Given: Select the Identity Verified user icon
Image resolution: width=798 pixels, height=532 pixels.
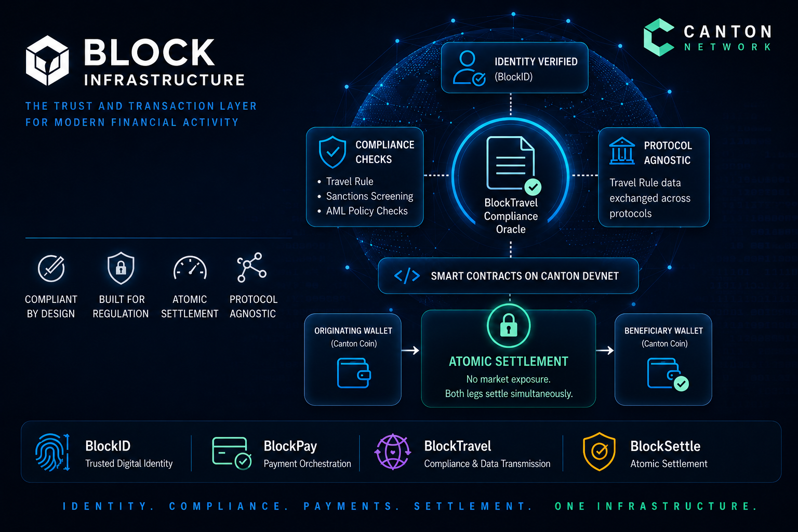Looking at the screenshot, I should [469, 68].
